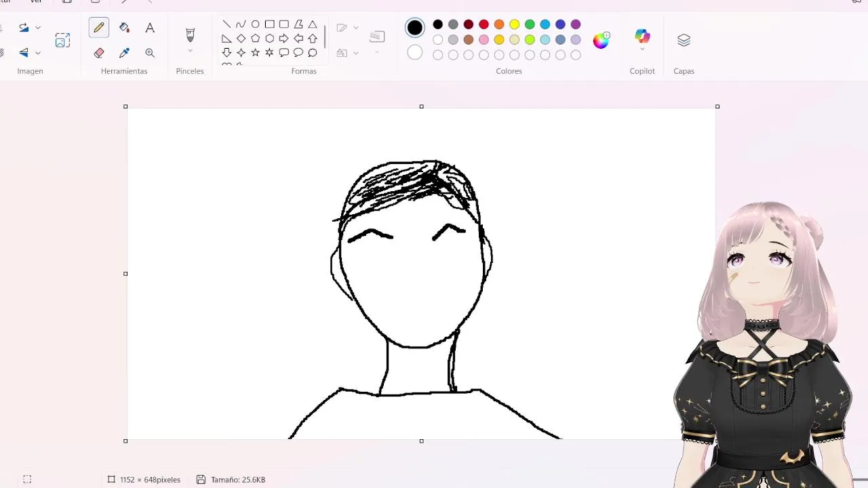This screenshot has height=488, width=868.
Task: Select the Fill bucket tool
Action: tap(124, 28)
